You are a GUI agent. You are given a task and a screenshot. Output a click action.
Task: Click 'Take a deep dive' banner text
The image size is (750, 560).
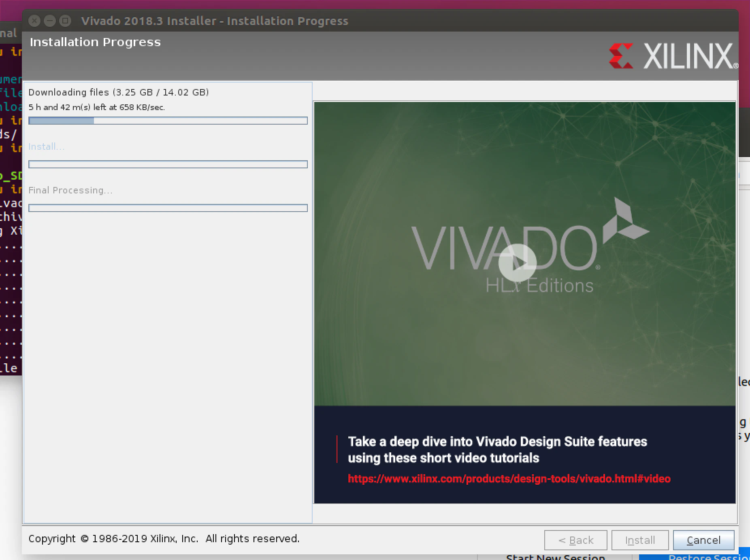tap(497, 450)
